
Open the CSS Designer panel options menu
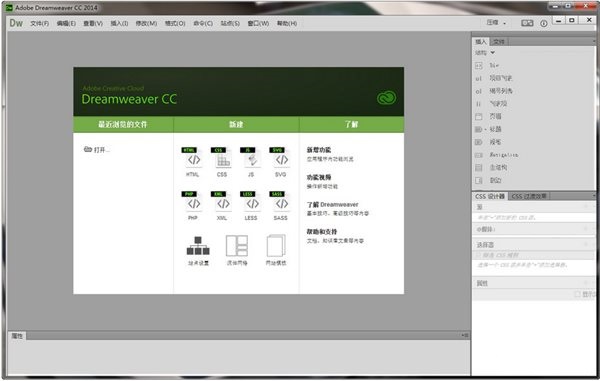593,196
